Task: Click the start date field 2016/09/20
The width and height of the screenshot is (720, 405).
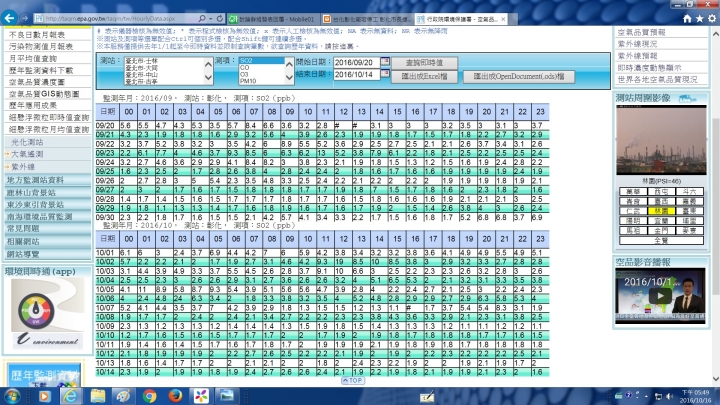Action: tap(356, 62)
